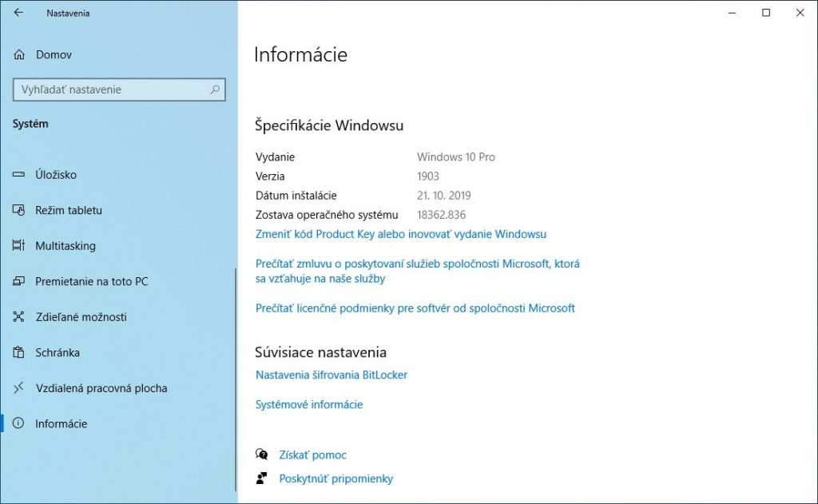
Task: Click Získať pomoc help link
Action: coord(312,455)
